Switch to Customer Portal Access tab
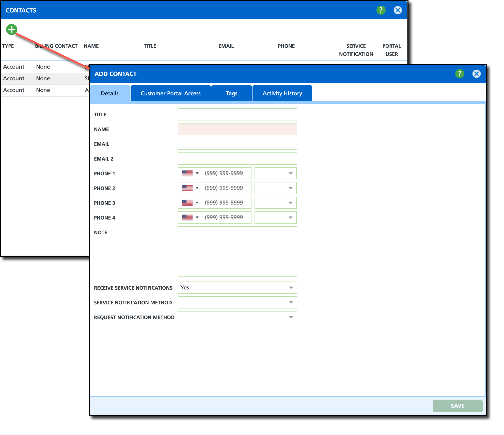 coord(170,93)
